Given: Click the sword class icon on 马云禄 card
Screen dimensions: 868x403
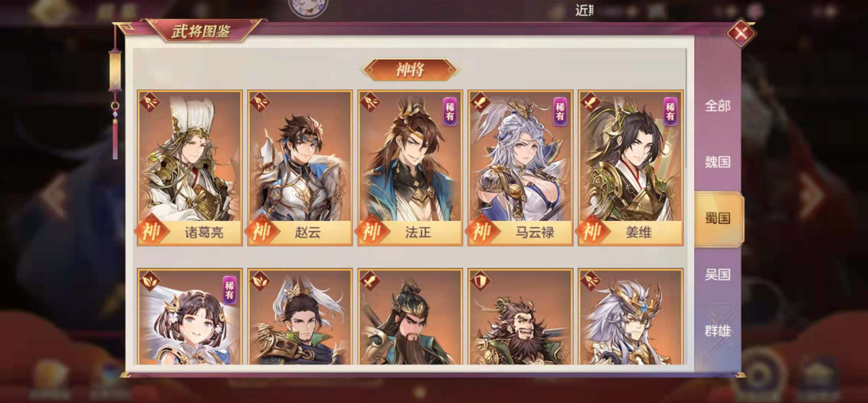Looking at the screenshot, I should (x=480, y=102).
